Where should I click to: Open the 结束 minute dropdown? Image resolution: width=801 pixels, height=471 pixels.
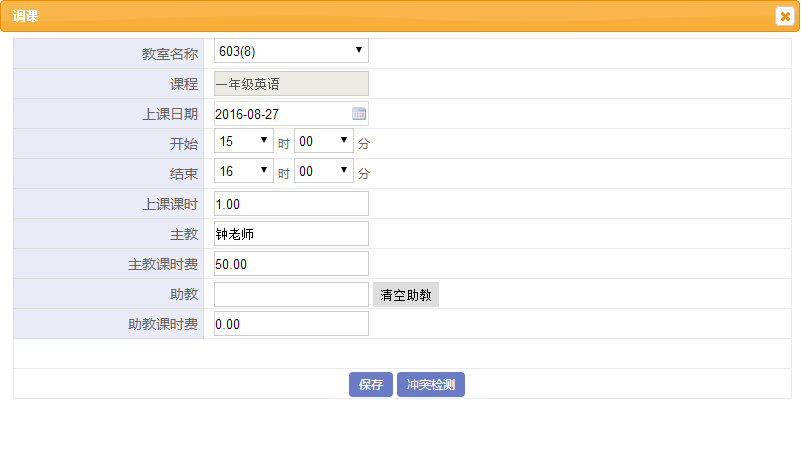(324, 171)
